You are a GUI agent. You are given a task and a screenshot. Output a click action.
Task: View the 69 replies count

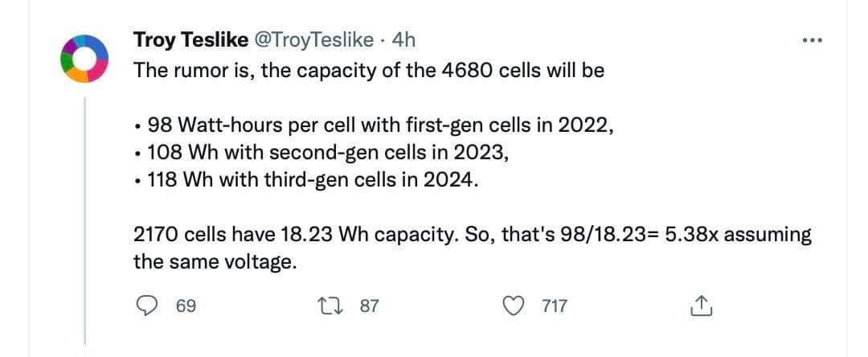(x=186, y=306)
